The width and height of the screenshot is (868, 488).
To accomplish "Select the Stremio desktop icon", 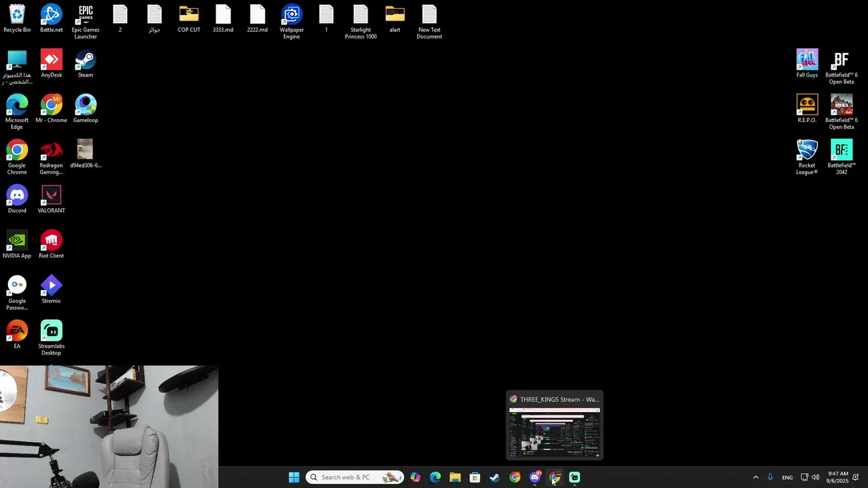I will pos(52,290).
